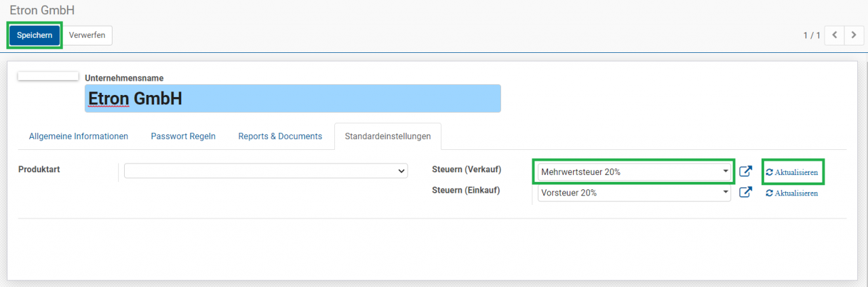Click Aktualisieren next to Steuern (Verkauf)
The height and width of the screenshot is (287, 868).
792,172
